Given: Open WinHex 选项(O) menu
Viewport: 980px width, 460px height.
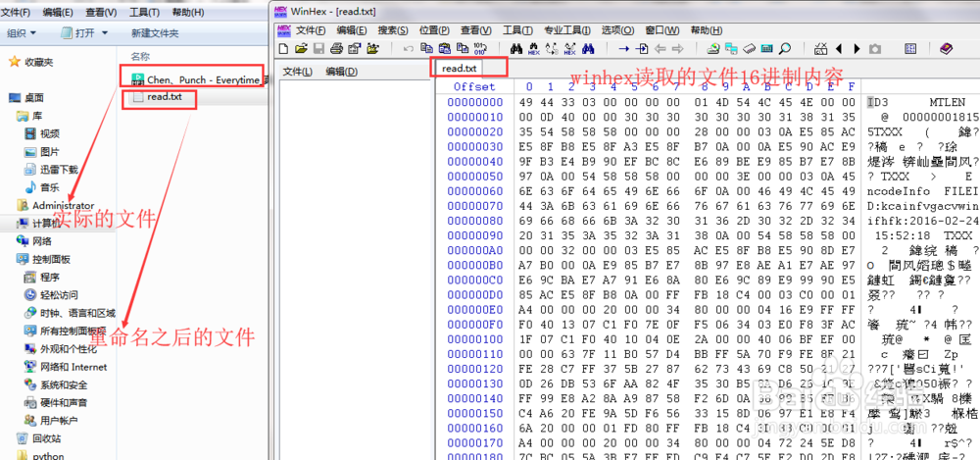Looking at the screenshot, I should pyautogui.click(x=617, y=30).
